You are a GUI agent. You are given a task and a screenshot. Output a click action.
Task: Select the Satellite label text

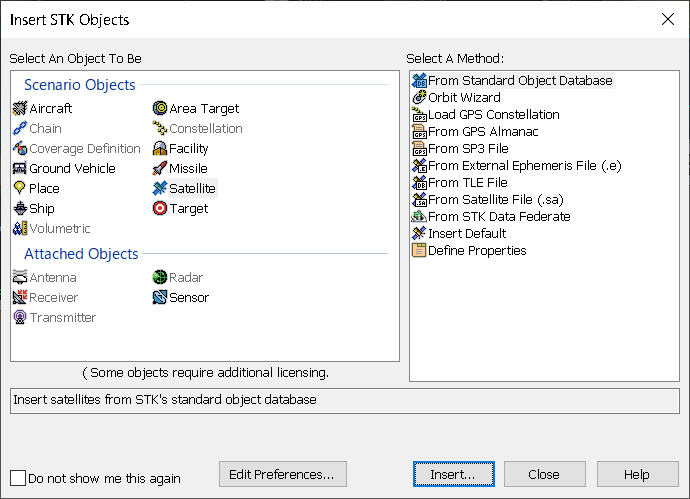(x=192, y=188)
